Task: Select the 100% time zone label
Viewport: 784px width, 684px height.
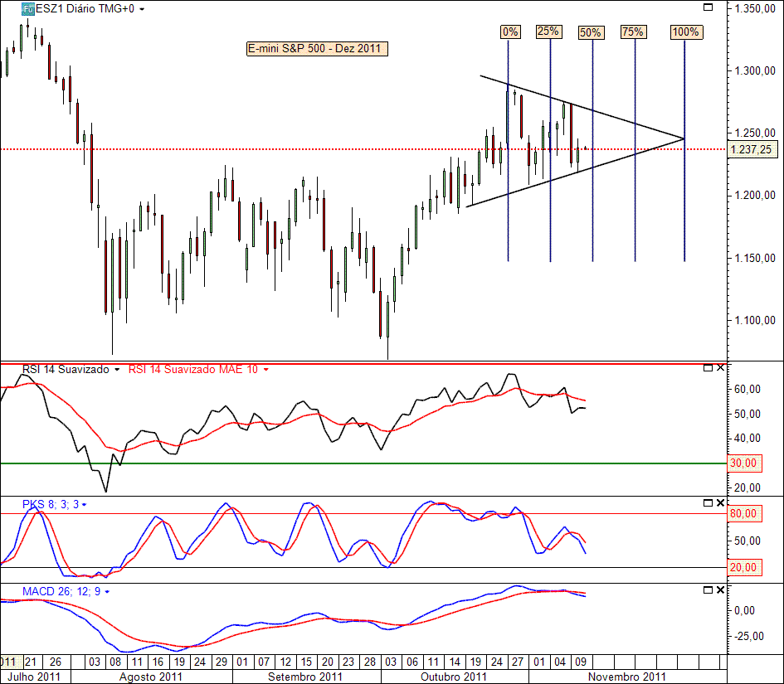Action: pyautogui.click(x=686, y=32)
